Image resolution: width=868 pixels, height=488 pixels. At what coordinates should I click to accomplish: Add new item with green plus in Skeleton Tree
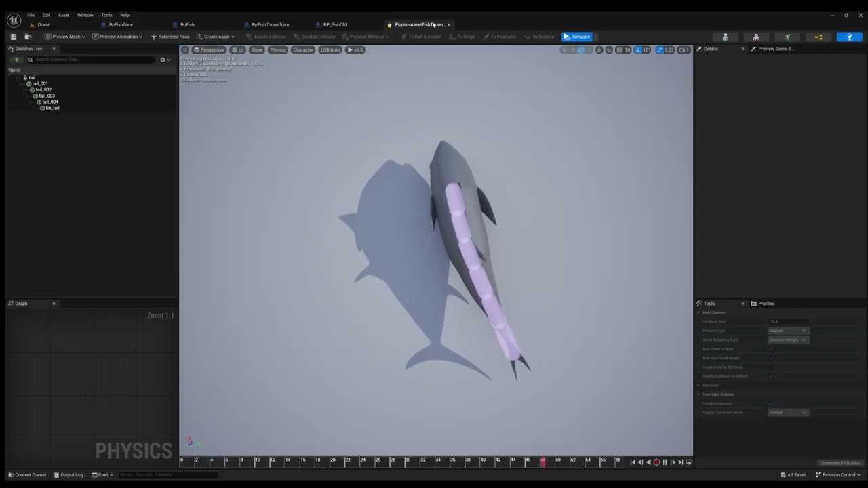pos(17,60)
